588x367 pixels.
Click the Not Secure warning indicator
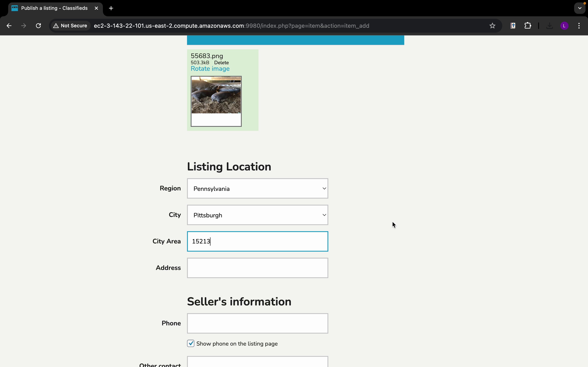click(70, 26)
